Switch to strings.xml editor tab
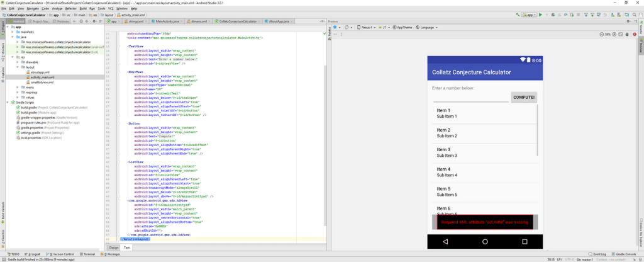The image size is (644, 262). tap(135, 21)
